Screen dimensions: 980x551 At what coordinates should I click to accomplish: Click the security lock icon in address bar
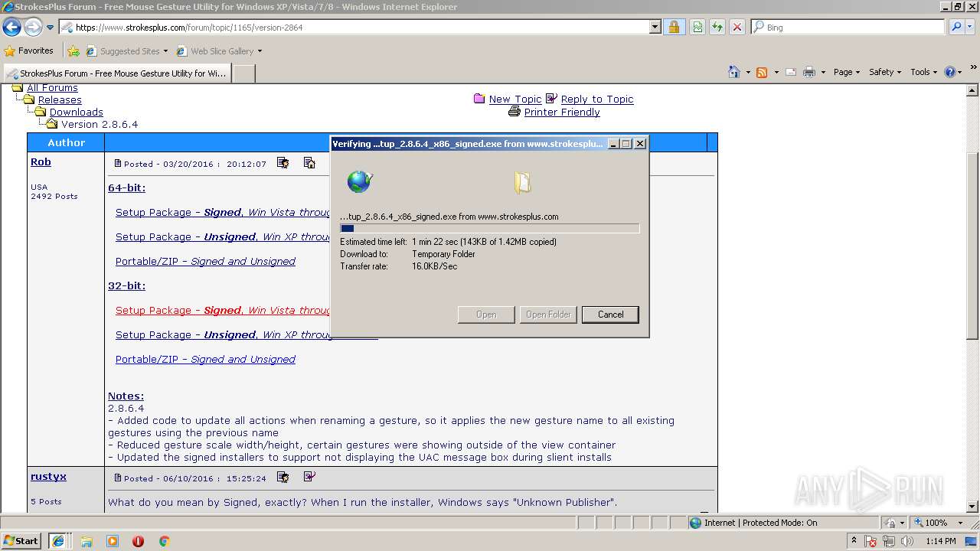coord(674,28)
